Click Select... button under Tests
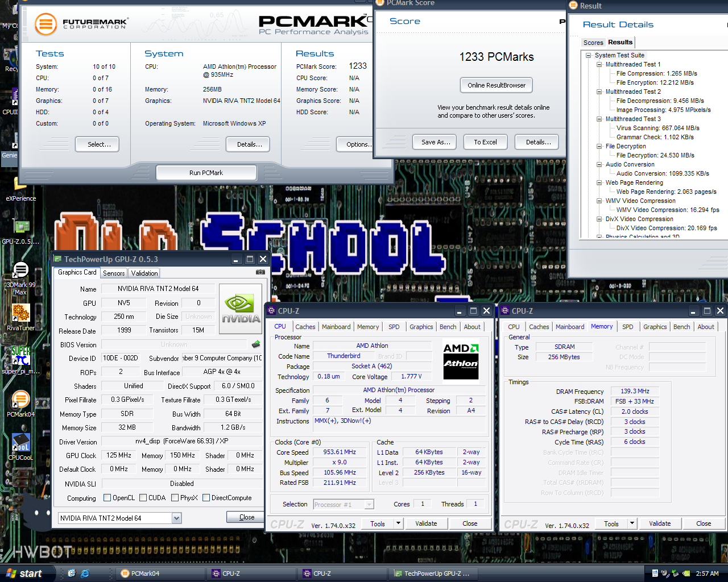Image resolution: width=728 pixels, height=582 pixels. click(97, 144)
